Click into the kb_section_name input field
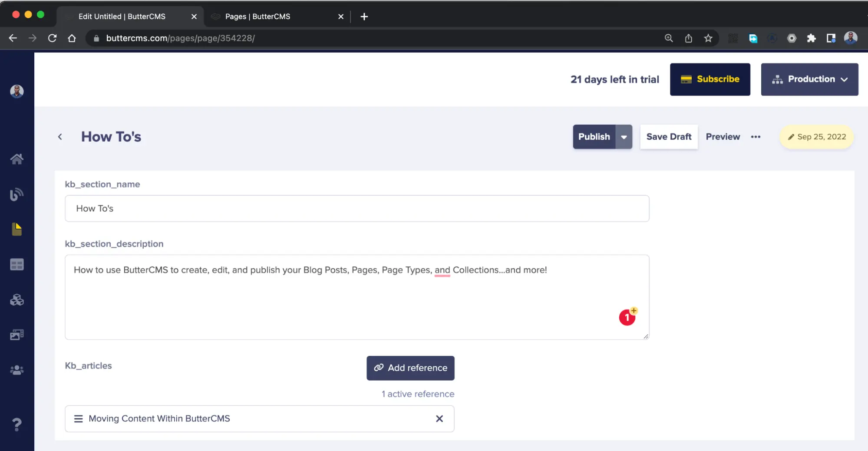The image size is (868, 451). tap(357, 208)
